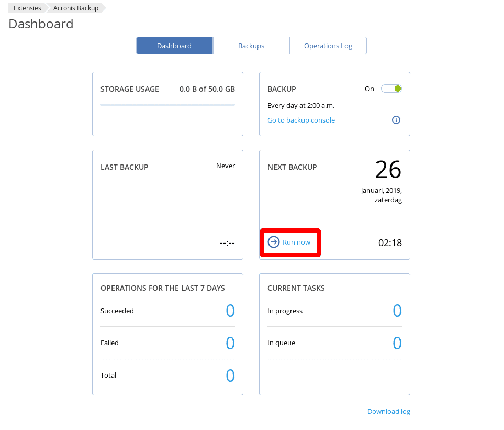Image resolution: width=504 pixels, height=430 pixels.
Task: View the Failed operations count
Action: pyautogui.click(x=230, y=343)
